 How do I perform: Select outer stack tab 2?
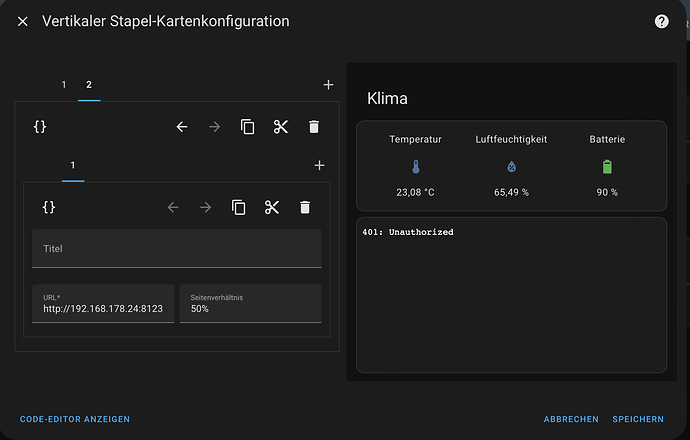[89, 84]
